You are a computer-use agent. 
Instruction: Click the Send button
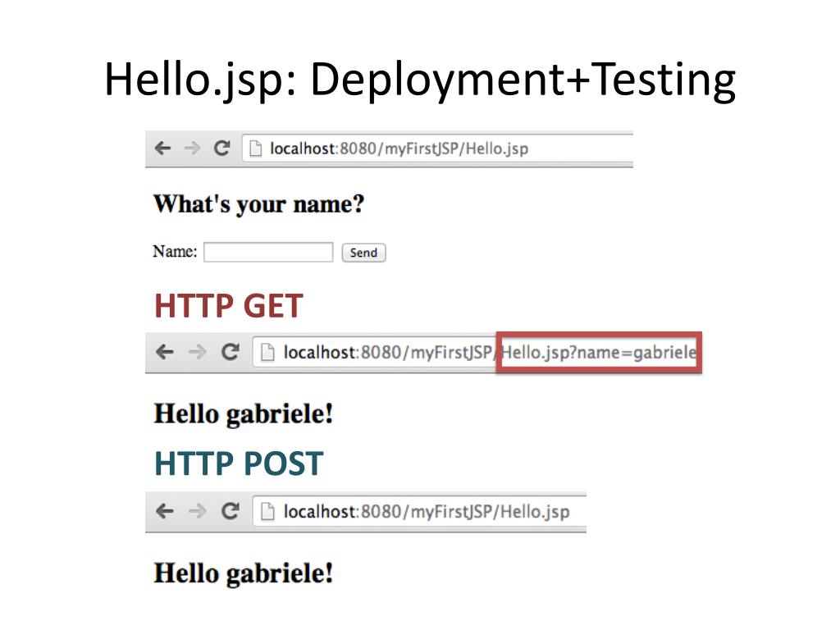pos(363,253)
